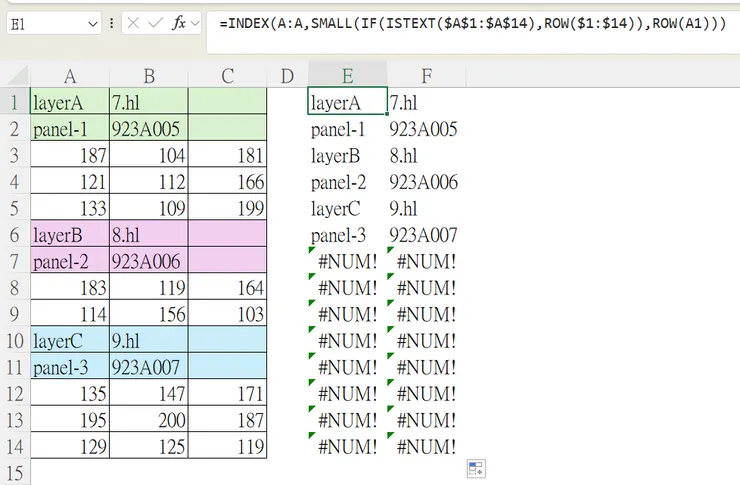Select column D header

coord(287,76)
